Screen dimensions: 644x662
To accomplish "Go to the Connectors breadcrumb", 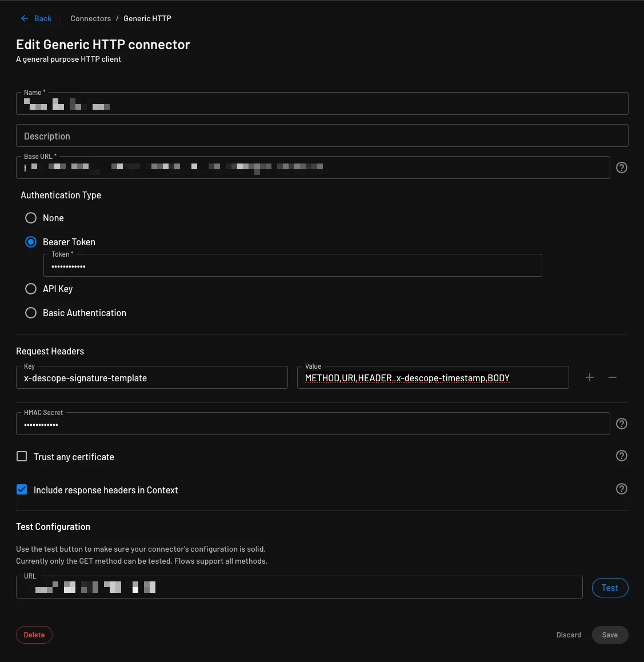I will pyautogui.click(x=91, y=18).
